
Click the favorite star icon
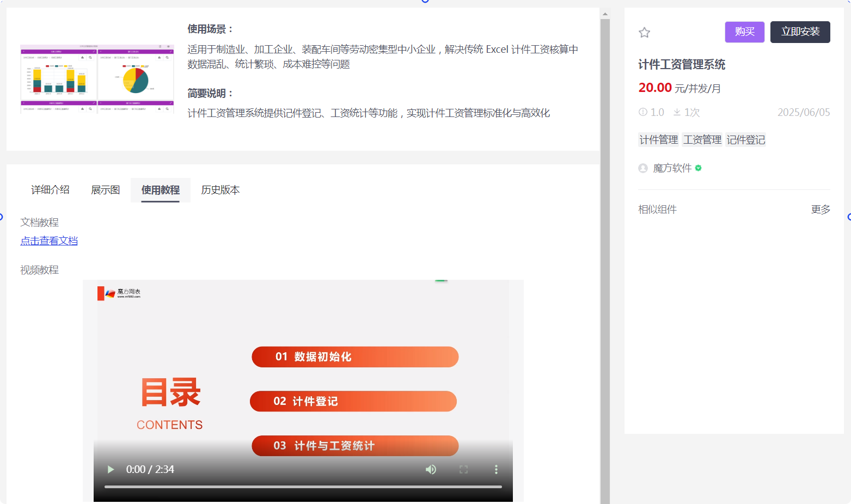(644, 33)
